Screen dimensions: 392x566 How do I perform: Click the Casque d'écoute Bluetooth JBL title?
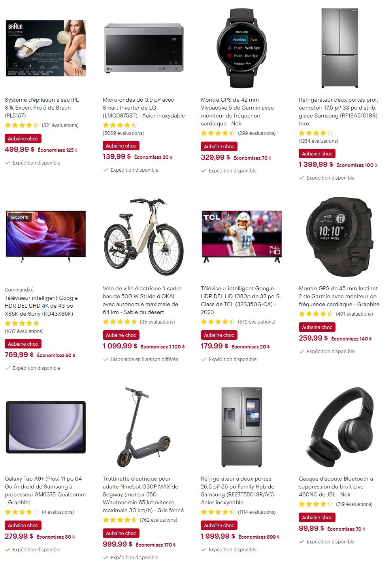[x=336, y=486]
